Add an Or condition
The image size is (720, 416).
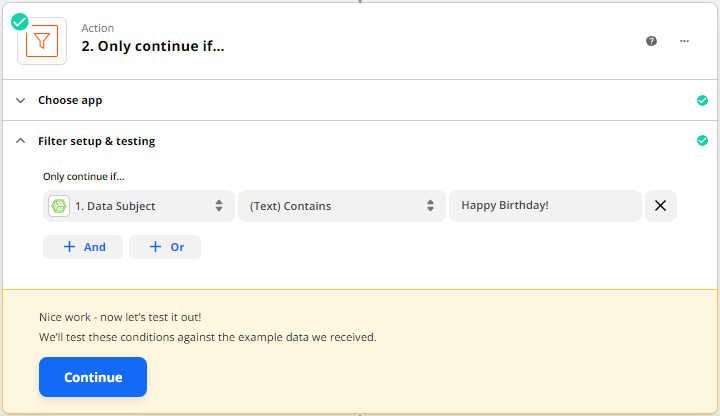coord(165,247)
